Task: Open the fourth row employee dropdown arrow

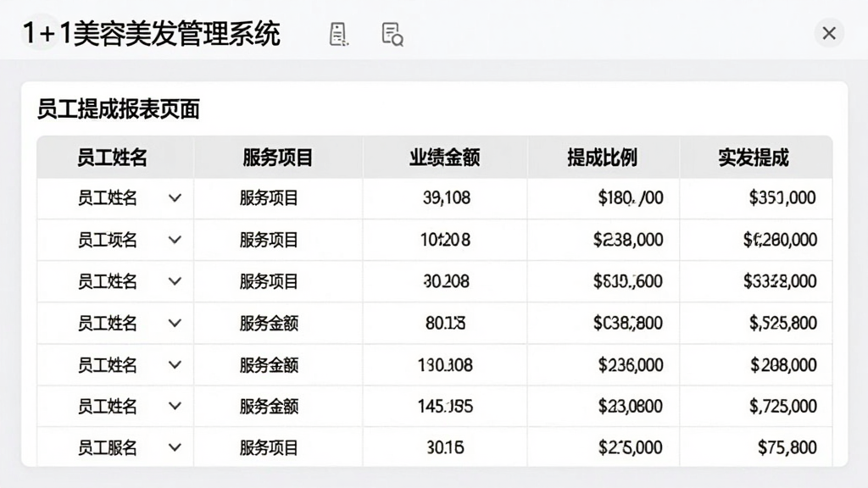Action: tap(175, 323)
